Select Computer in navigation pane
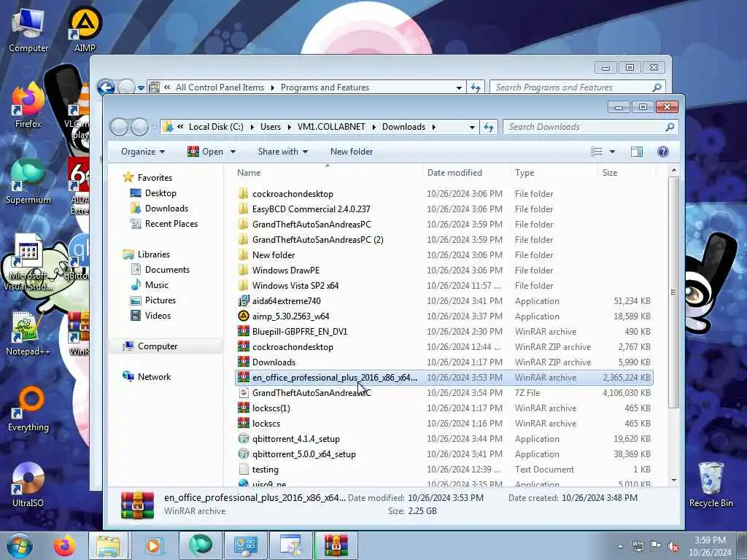Image resolution: width=747 pixels, height=560 pixels. (x=158, y=346)
